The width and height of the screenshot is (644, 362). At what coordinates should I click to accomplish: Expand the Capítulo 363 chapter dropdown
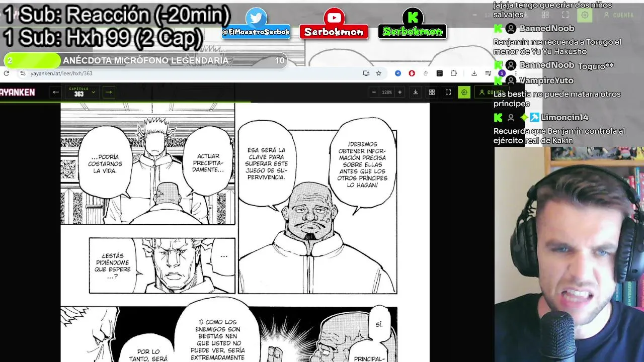point(82,92)
